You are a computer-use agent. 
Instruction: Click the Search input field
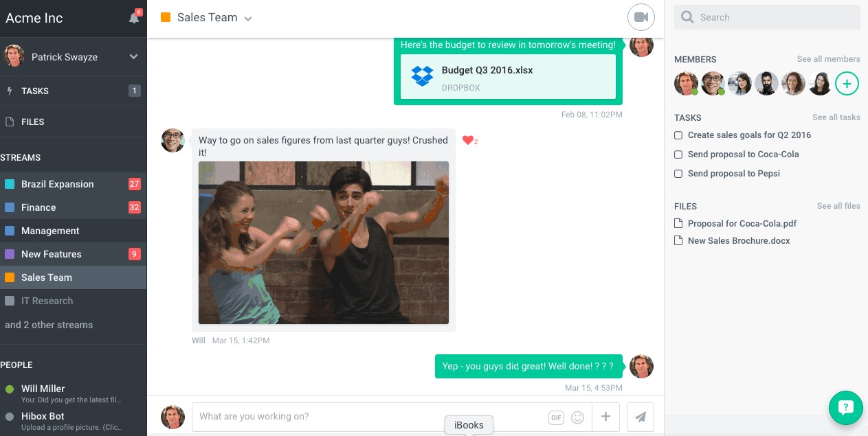click(x=767, y=17)
